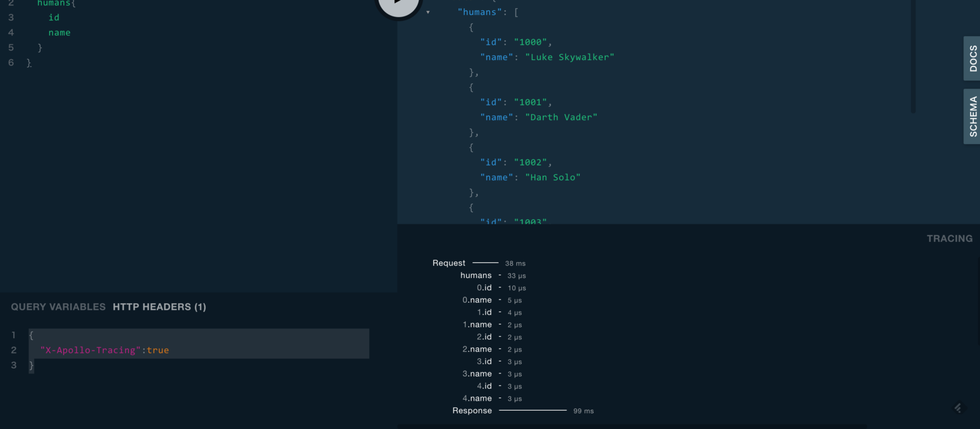
Task: Click line number 3 in the query editor
Action: point(10,17)
